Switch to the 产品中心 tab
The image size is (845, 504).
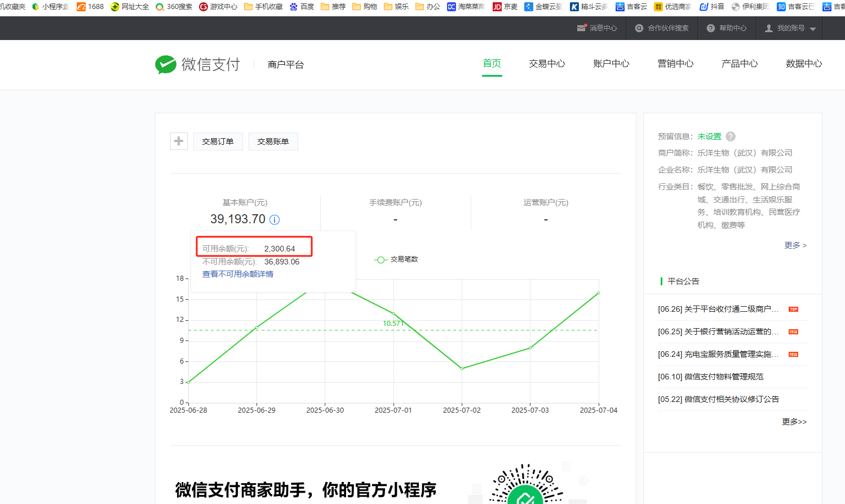740,64
